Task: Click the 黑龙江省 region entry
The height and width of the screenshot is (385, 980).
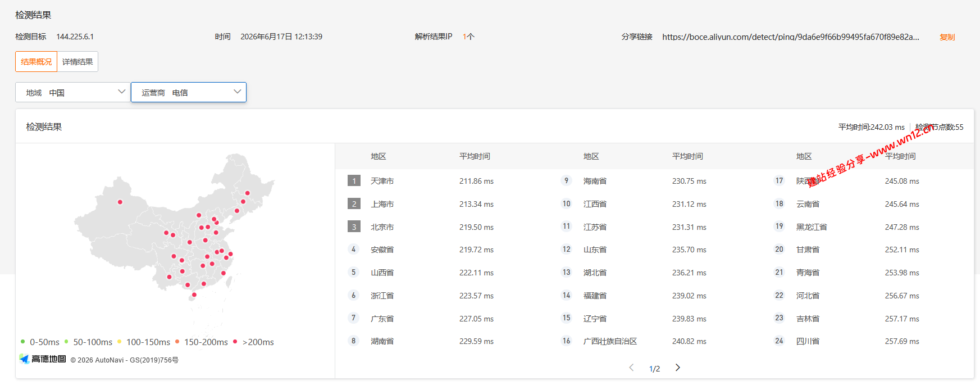Action: [812, 227]
